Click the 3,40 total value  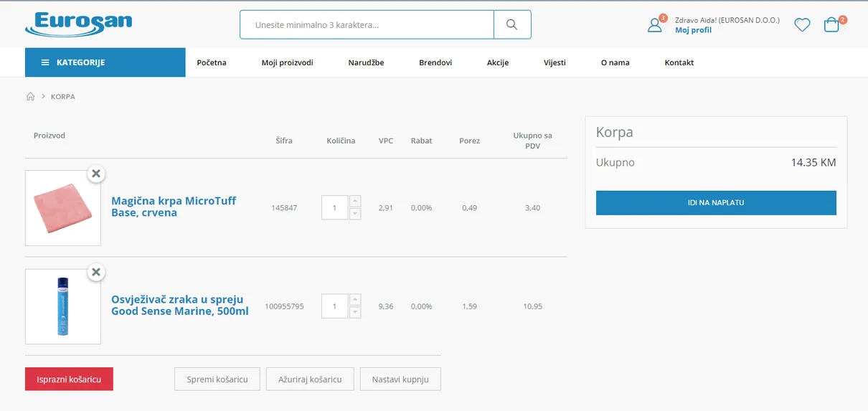(533, 208)
